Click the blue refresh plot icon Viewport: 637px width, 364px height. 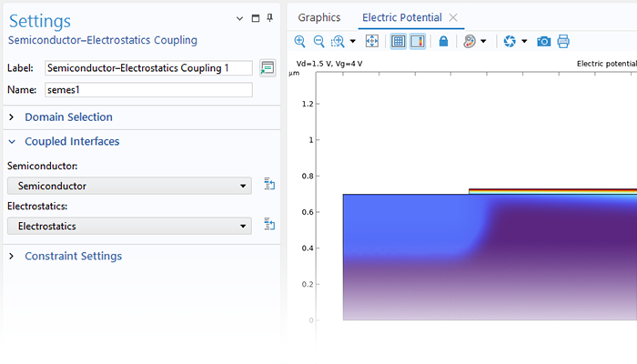[510, 41]
